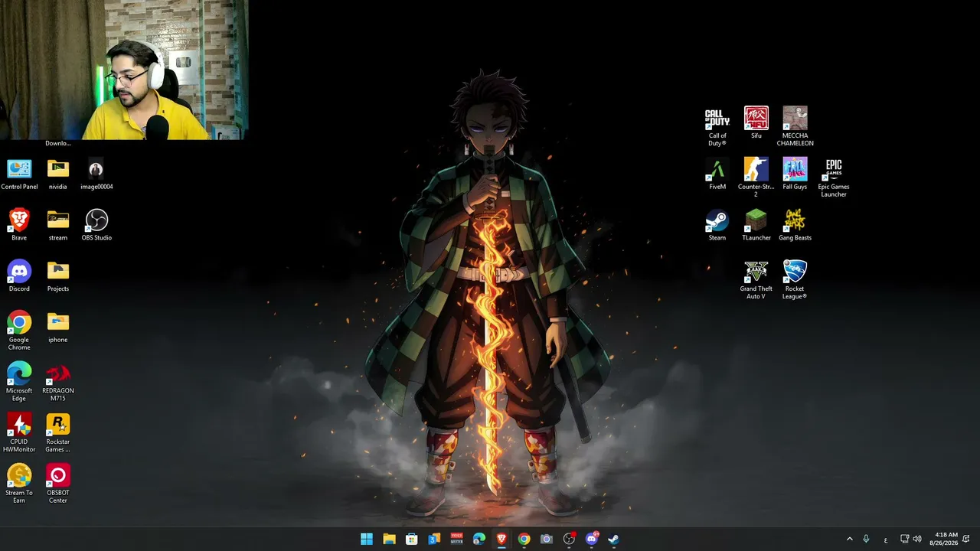Open the Counter-Strike 2 desktop shortcut

pos(756,178)
